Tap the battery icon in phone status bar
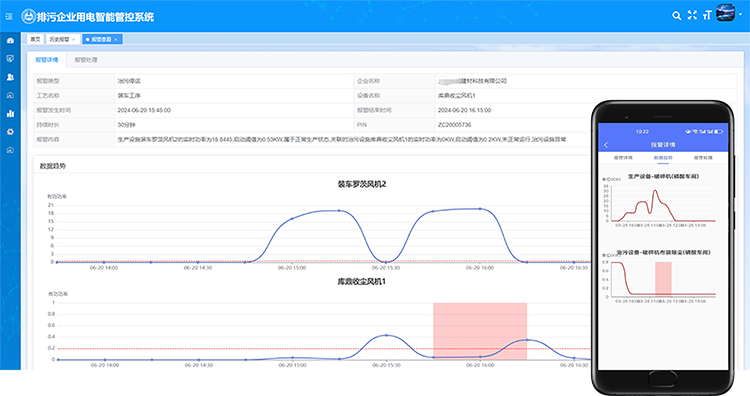 coord(719,132)
